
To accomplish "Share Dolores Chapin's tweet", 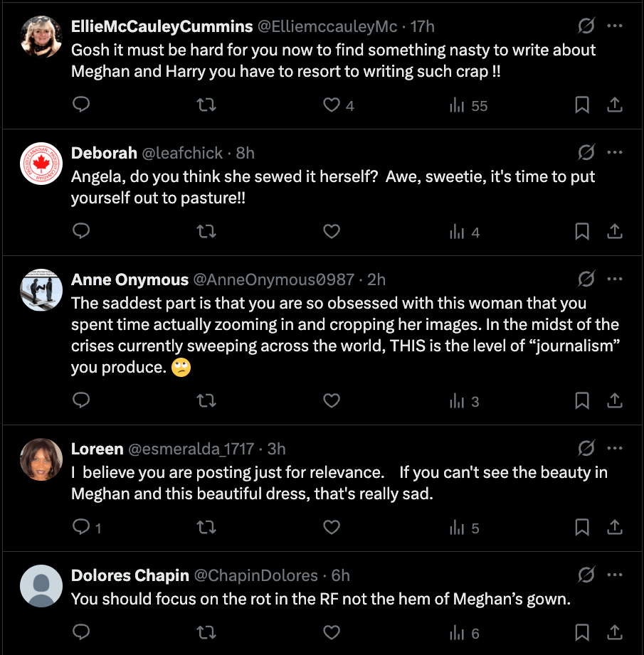I will [615, 632].
